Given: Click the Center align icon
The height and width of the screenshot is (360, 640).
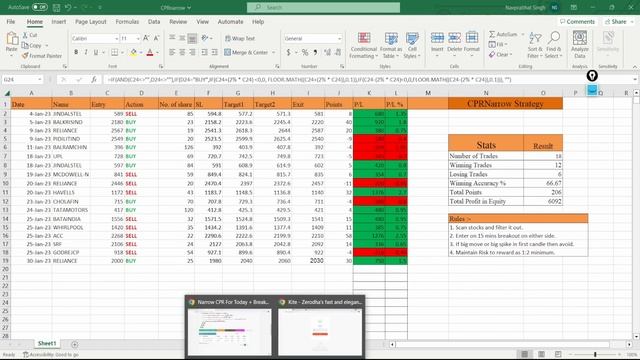Looking at the screenshot, I should point(182,52).
